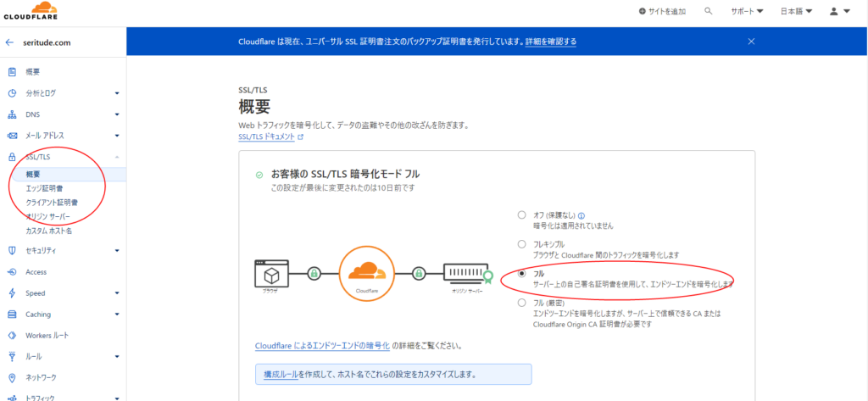Click the Cloudflare logo

[x=31, y=11]
